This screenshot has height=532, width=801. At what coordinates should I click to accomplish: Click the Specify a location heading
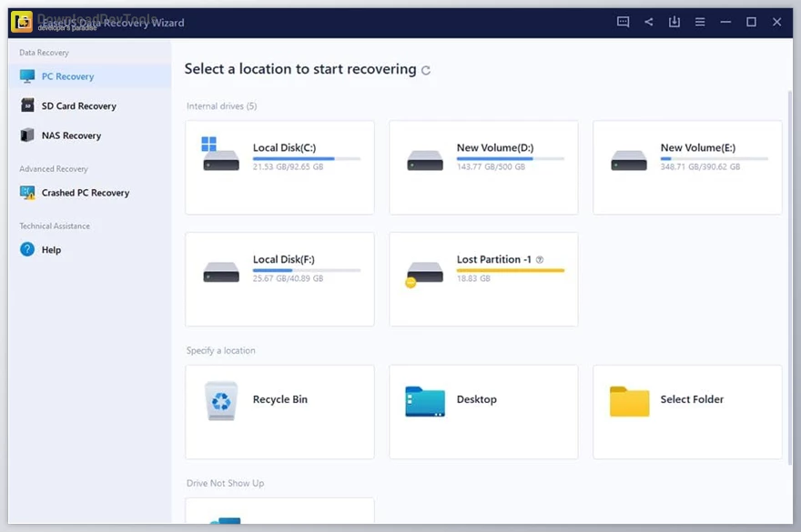[220, 351]
